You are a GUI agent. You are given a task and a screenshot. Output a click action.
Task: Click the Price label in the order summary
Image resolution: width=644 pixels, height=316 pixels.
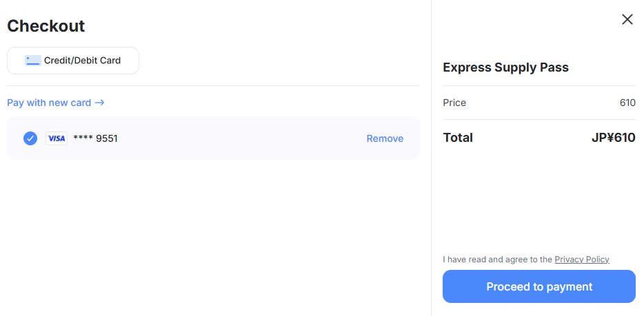click(454, 103)
